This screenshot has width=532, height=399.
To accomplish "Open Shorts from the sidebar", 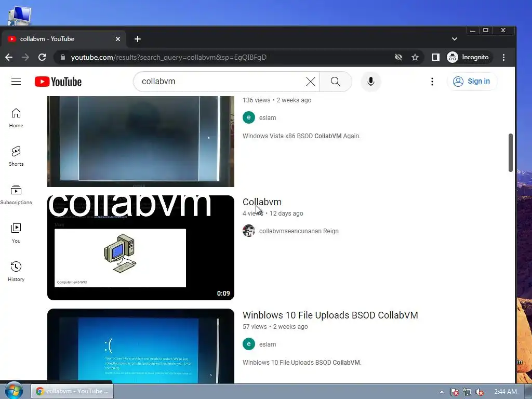I will tap(16, 156).
